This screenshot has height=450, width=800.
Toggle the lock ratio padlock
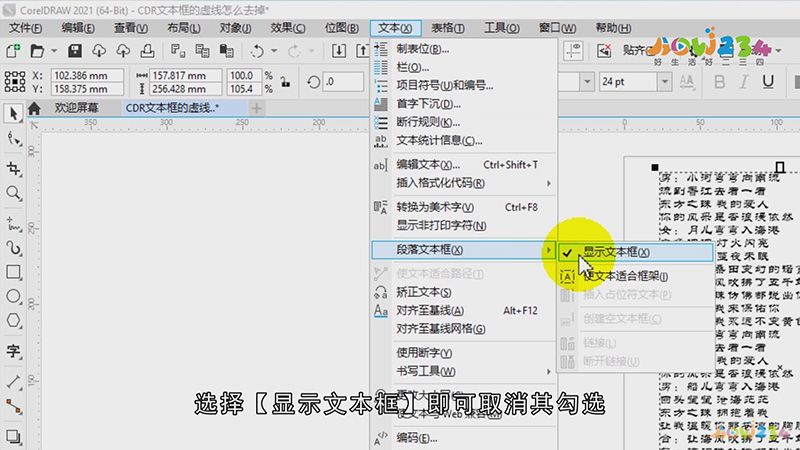coord(286,82)
